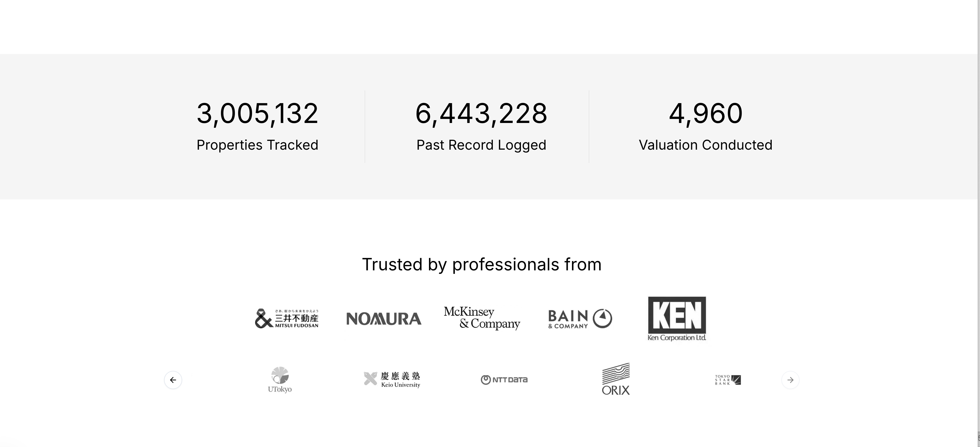Click the Tokyo Star Bank logo
Screen dimensions: 980x447
[x=728, y=380]
